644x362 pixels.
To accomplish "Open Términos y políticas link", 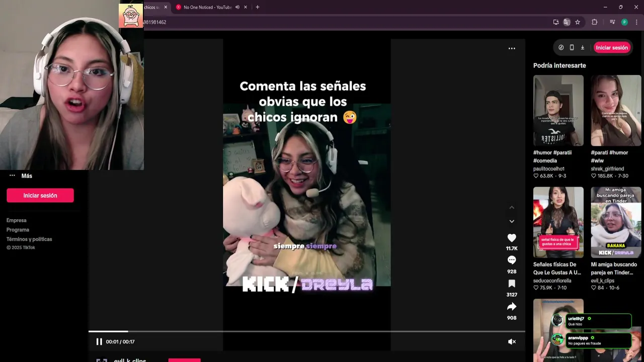I will (29, 239).
